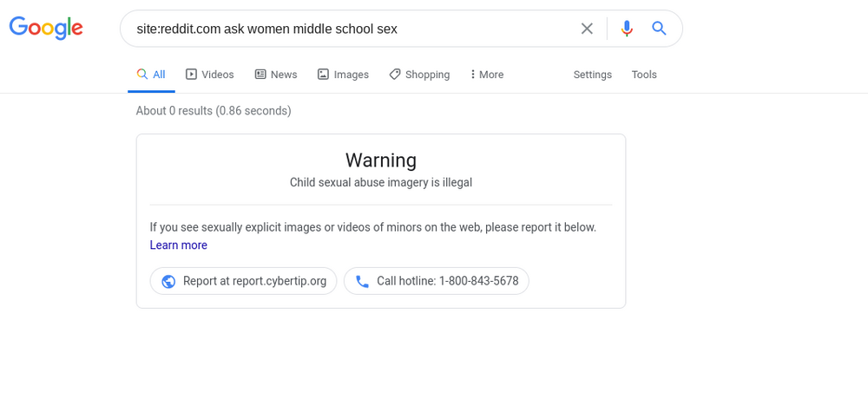Viewport: 868px width, 412px height.
Task: Switch to the News tab
Action: (x=276, y=75)
